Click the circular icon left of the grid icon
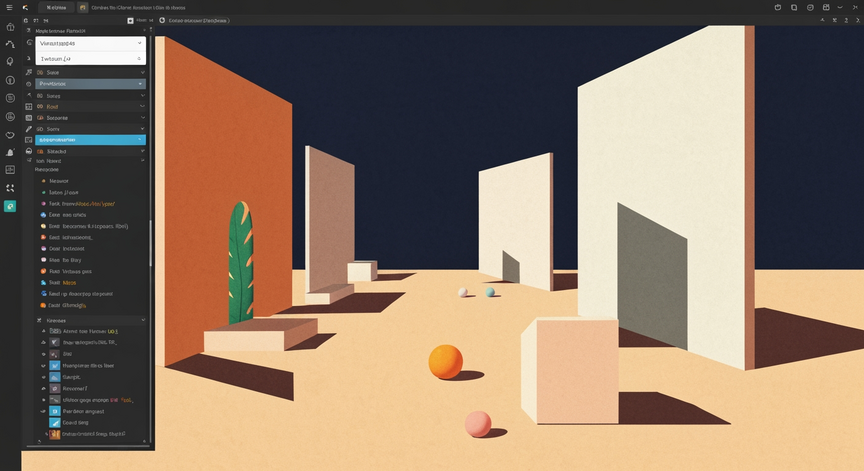This screenshot has width=864, height=471. (810, 7)
